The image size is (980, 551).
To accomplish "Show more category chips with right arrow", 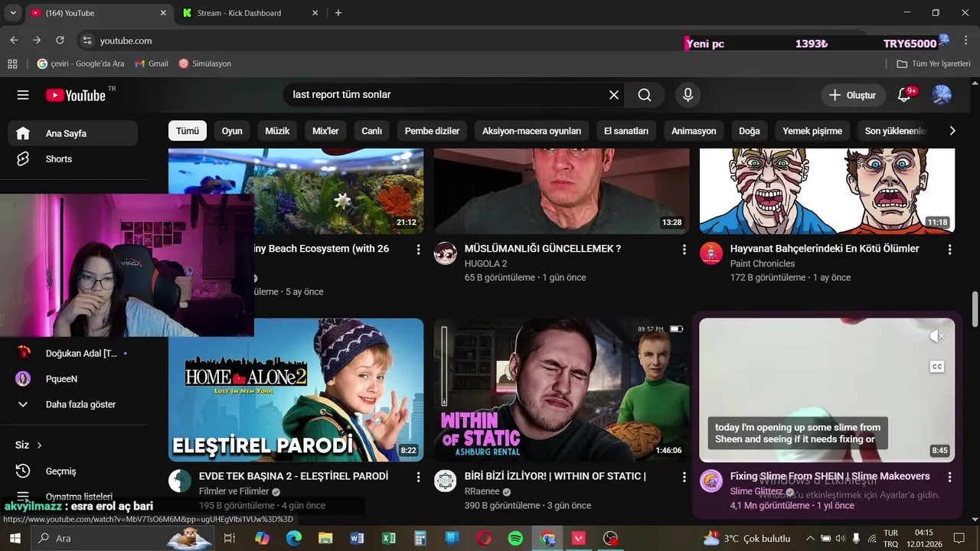I will click(952, 131).
